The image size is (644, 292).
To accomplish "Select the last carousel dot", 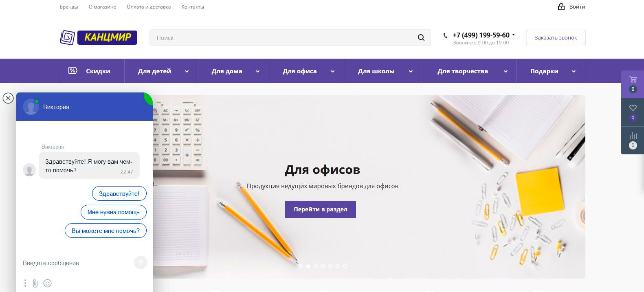I will coord(345,266).
